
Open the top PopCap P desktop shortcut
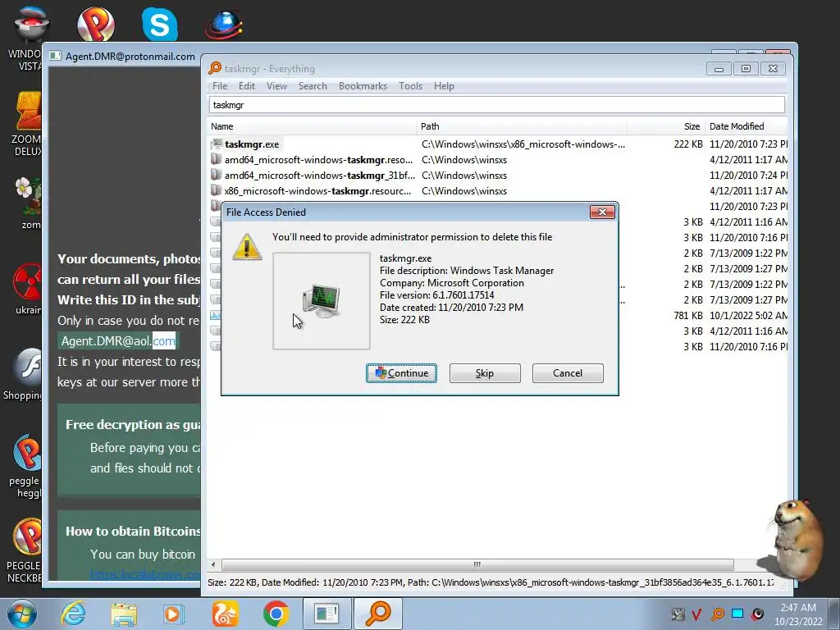pos(96,24)
